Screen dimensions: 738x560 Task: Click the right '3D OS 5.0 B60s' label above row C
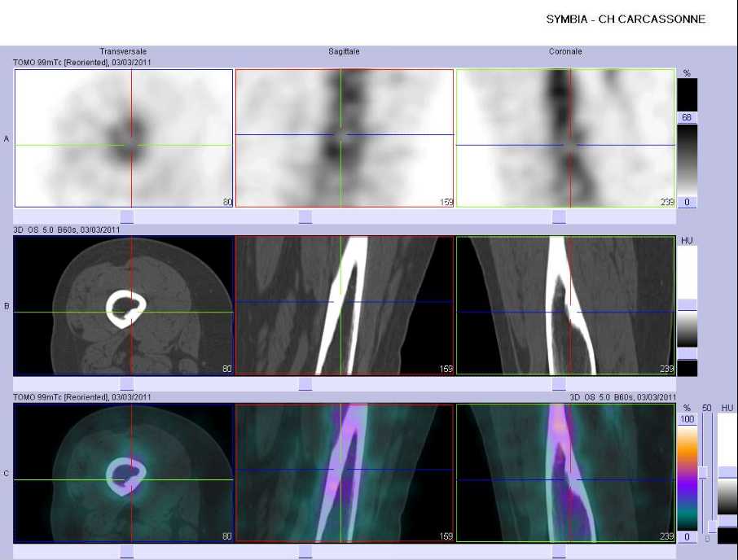click(622, 397)
